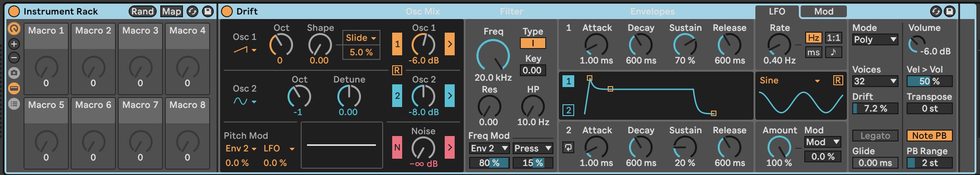Click Drift save preset icon
The image size is (980, 175).
950,11
